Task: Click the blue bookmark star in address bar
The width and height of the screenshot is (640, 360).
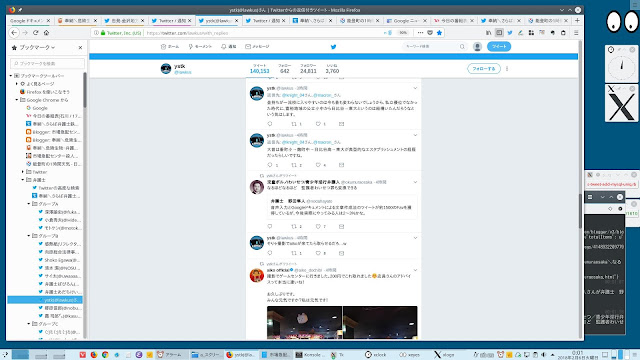Action: pyautogui.click(x=439, y=33)
